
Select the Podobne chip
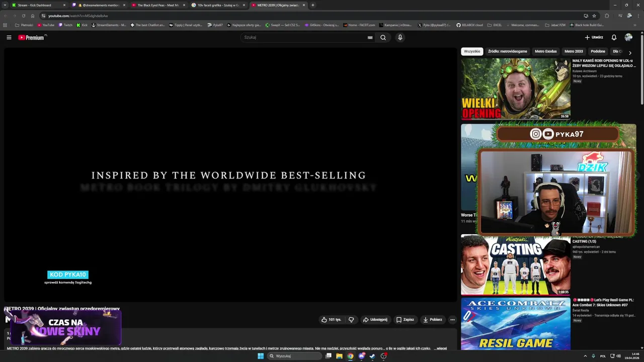coord(598,51)
